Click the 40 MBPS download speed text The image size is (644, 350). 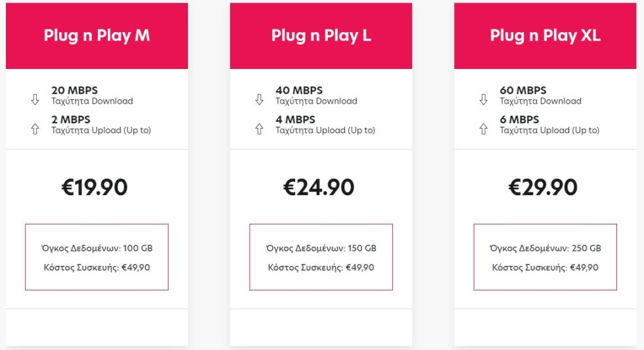(x=299, y=90)
